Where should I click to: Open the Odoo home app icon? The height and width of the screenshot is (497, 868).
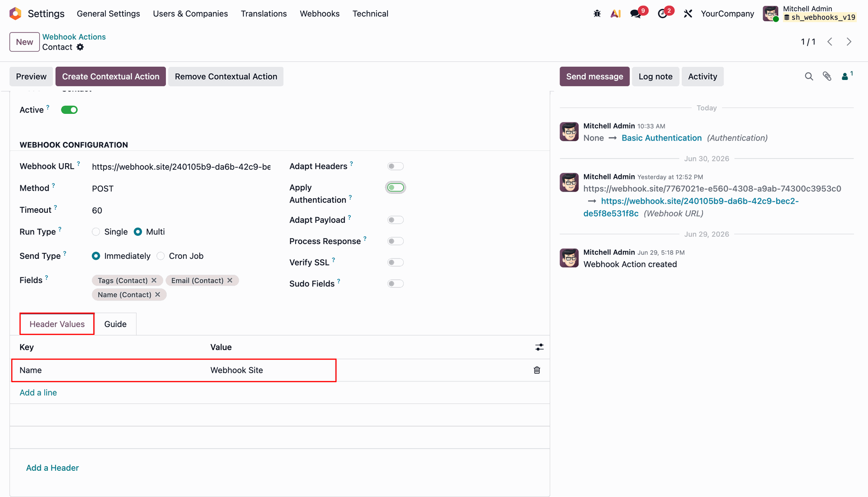tap(15, 14)
